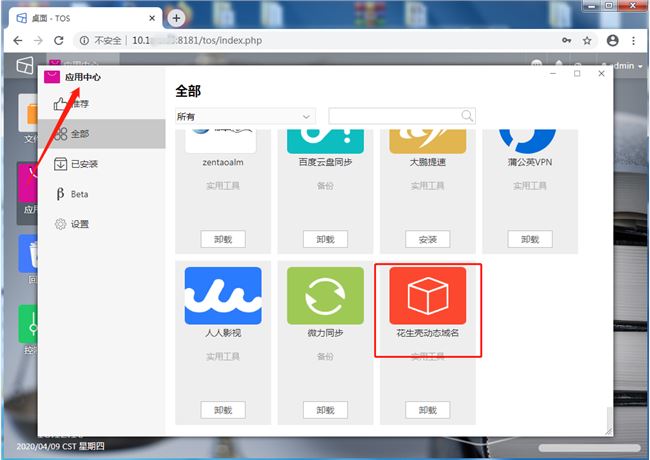The height and width of the screenshot is (460, 650).
Task: Select 已安装 in sidebar
Action: [102, 164]
